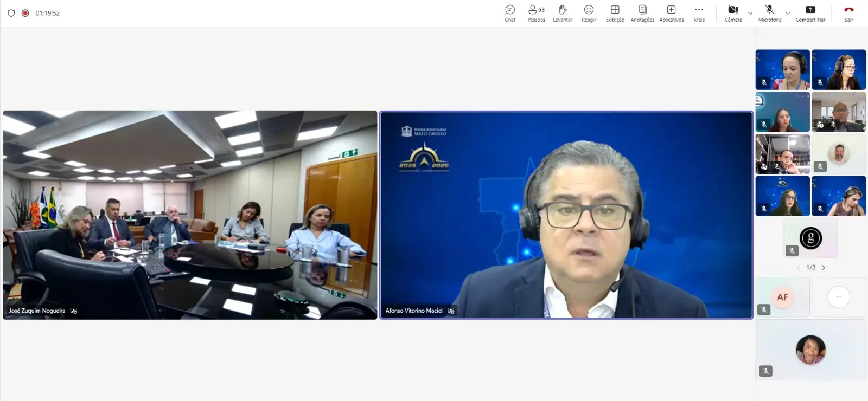The image size is (868, 401).
Task: Expand the camera options dropdown arrow
Action: (x=750, y=13)
